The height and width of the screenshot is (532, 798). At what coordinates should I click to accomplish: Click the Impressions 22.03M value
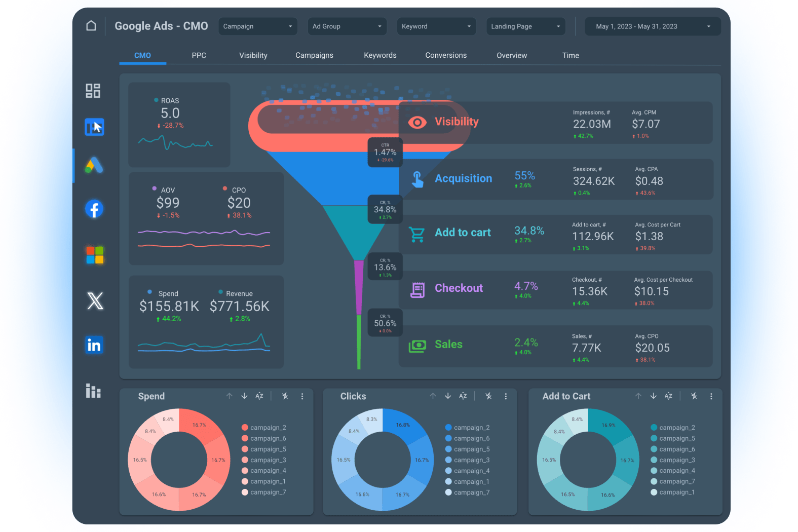(592, 124)
